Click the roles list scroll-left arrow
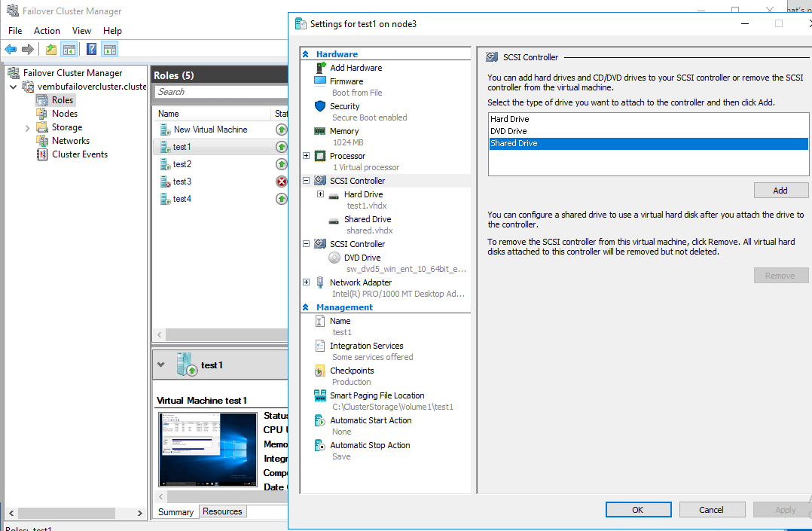Screen dimensions: 812x531 (x=160, y=334)
